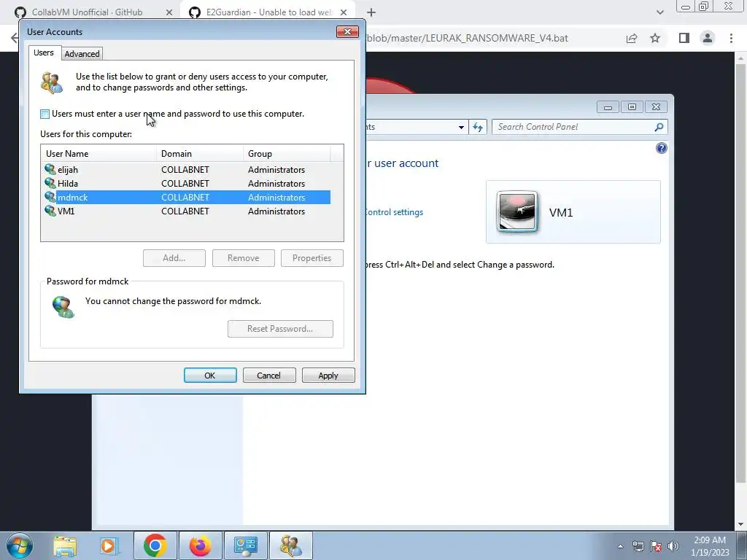Image resolution: width=747 pixels, height=560 pixels.
Task: Close the E2Guardian tab
Action: point(344,12)
